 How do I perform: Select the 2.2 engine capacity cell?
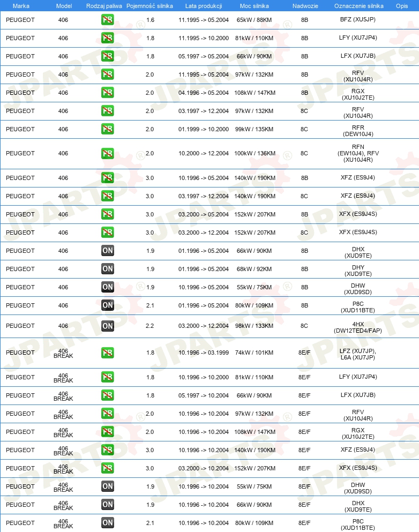pyautogui.click(x=149, y=326)
